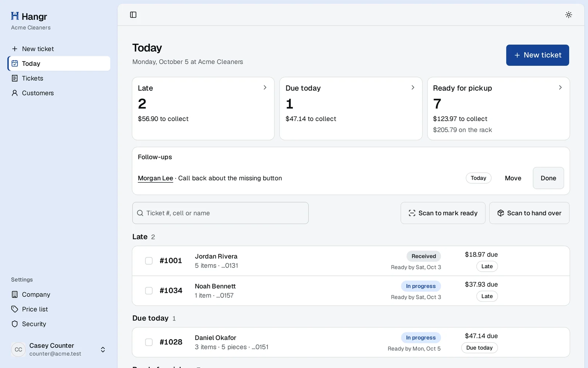Click the Received status badge

424,256
